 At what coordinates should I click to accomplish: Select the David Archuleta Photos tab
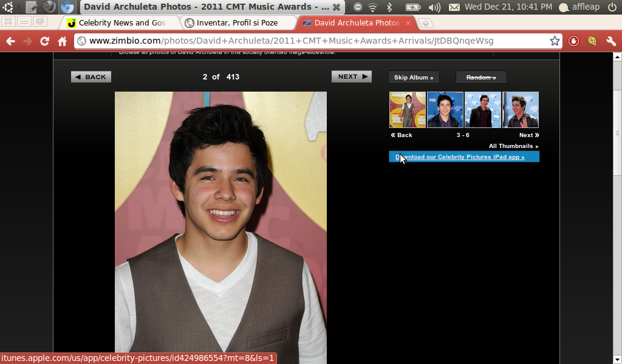(x=357, y=23)
